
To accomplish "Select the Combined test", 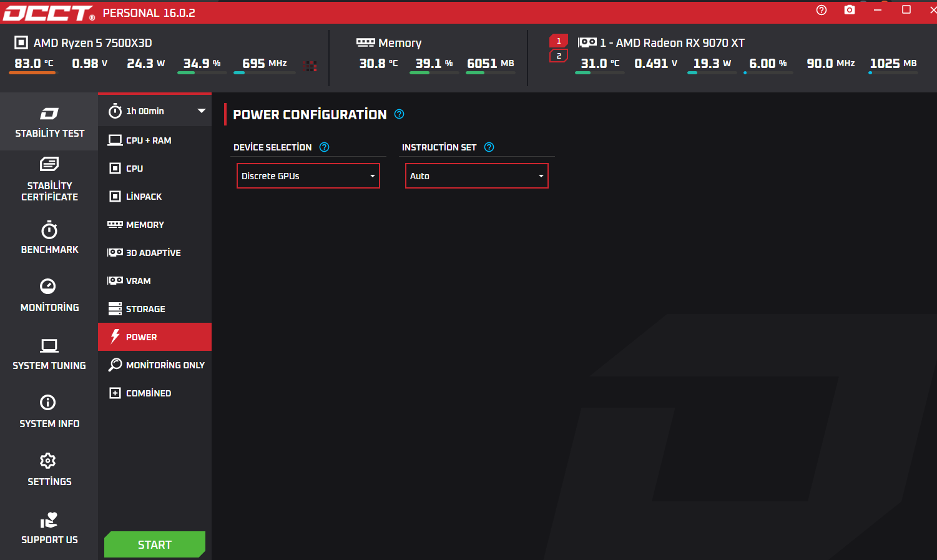I will [155, 393].
